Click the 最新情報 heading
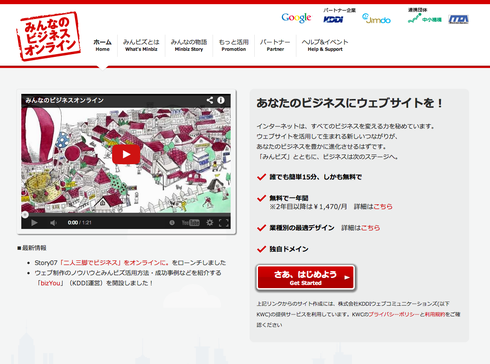Image resolution: width=490 pixels, height=364 pixels. coord(32,248)
